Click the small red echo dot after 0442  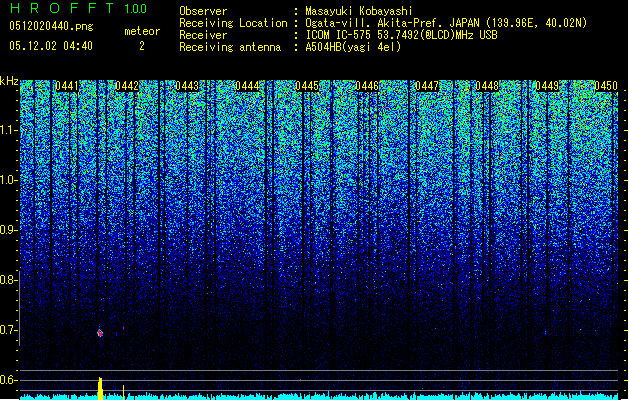(124, 328)
